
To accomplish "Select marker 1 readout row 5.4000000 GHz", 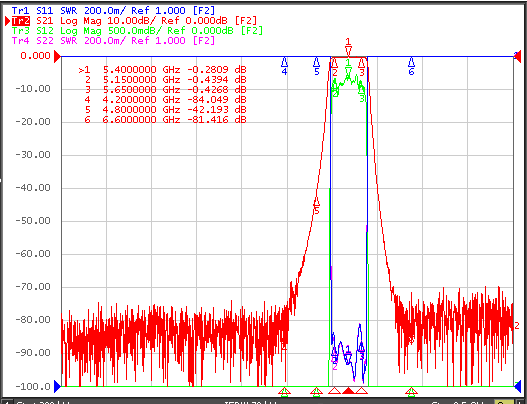I will 162,70.
